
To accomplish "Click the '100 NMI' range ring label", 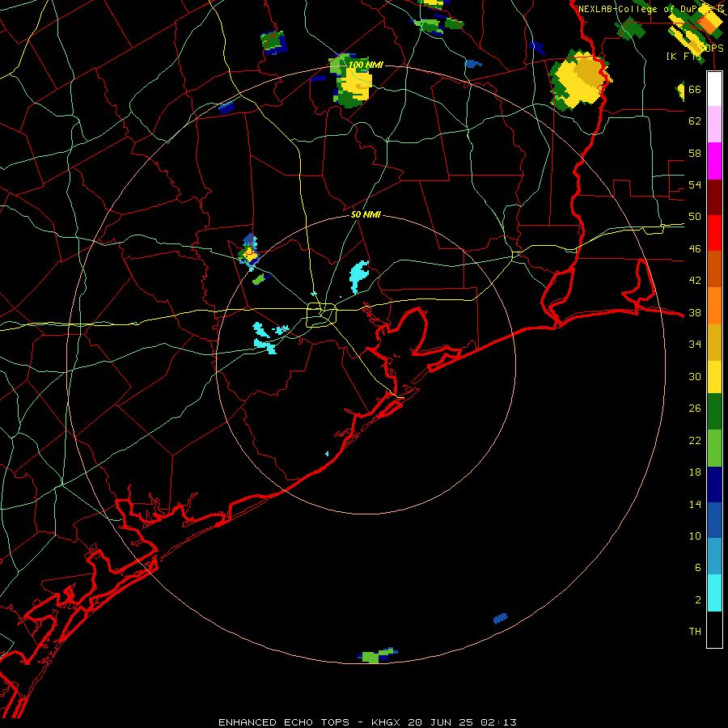I will pos(366,65).
